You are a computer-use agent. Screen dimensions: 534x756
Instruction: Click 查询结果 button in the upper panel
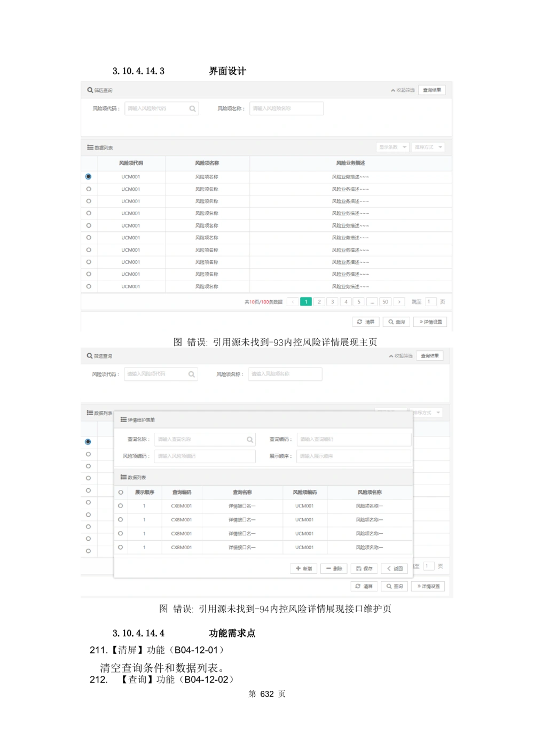[432, 90]
